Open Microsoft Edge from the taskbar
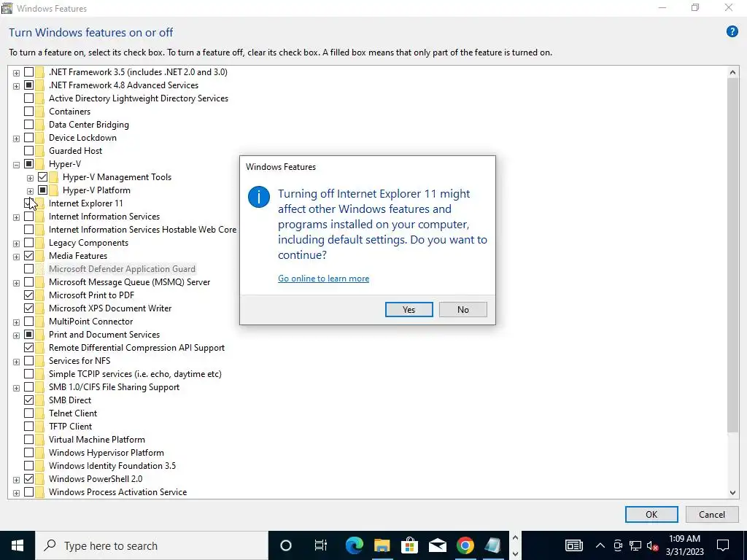The width and height of the screenshot is (747, 560). click(x=354, y=545)
